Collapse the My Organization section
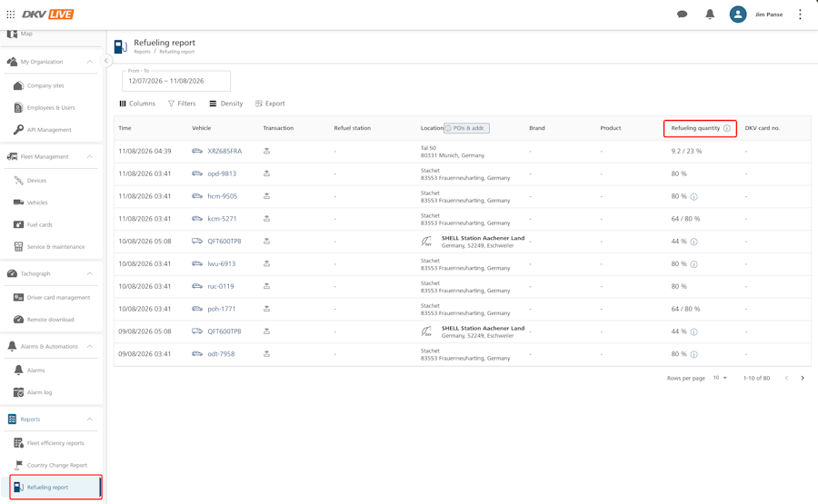The height and width of the screenshot is (504, 818). point(90,62)
